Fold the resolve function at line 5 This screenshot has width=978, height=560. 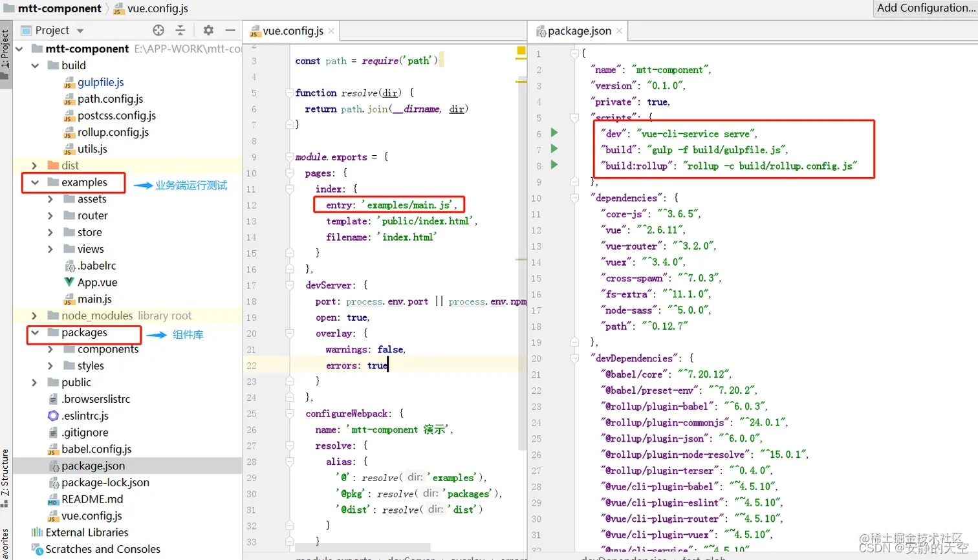pyautogui.click(x=290, y=92)
